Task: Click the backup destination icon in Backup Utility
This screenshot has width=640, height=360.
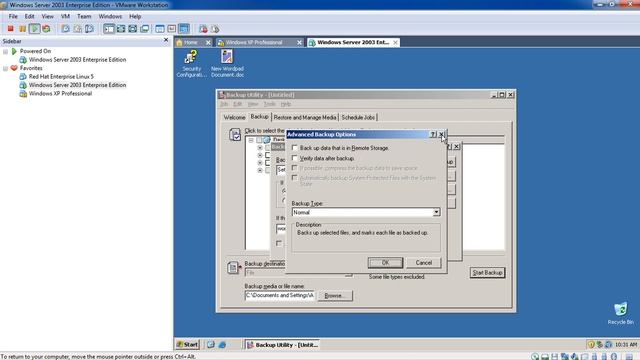Action: 234,267
